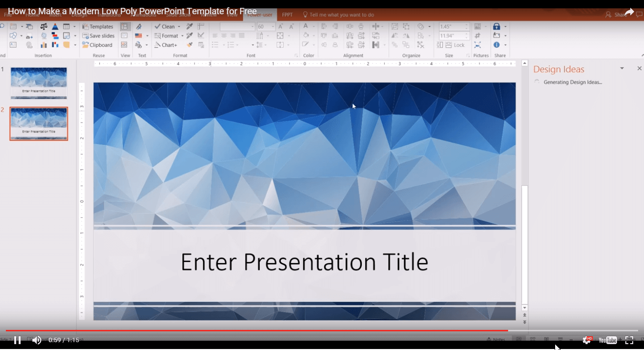Open YouTube quality settings gear
This screenshot has height=350, width=644.
coord(587,340)
